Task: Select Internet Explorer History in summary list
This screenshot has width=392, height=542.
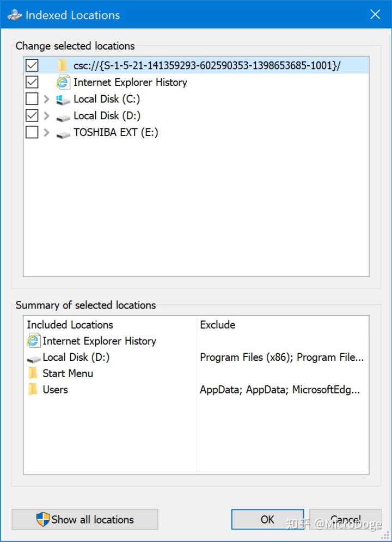Action: 99,341
